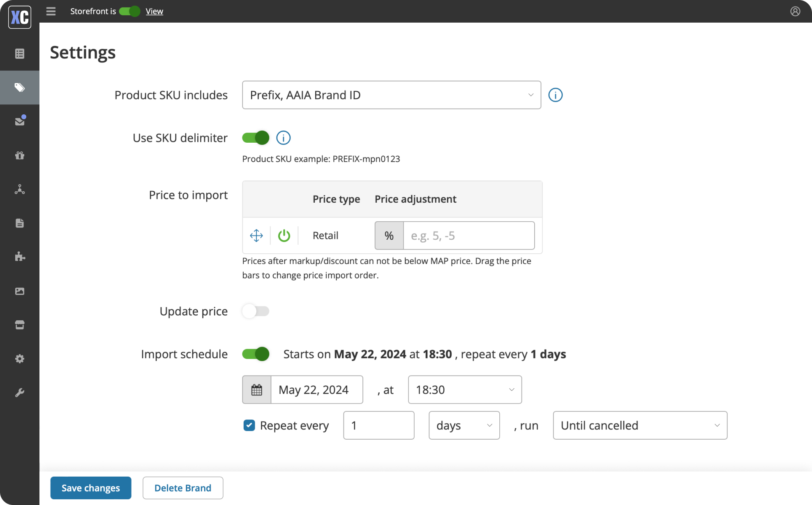This screenshot has width=812, height=505.
Task: Click the price adjustment percentage field
Action: [468, 236]
